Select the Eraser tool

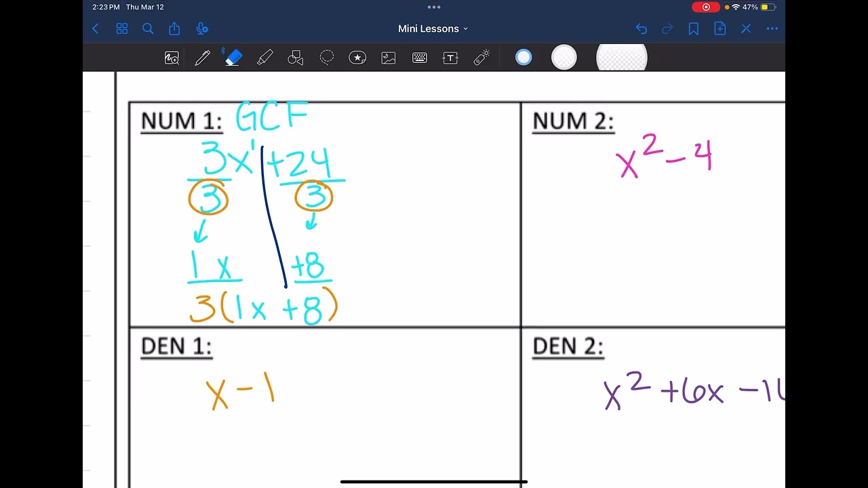(233, 58)
